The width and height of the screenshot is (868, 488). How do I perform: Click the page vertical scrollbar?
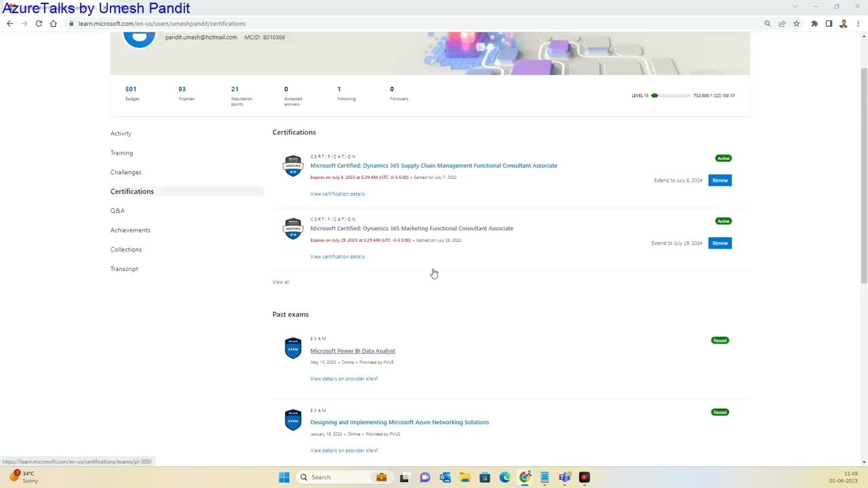pyautogui.click(x=863, y=176)
